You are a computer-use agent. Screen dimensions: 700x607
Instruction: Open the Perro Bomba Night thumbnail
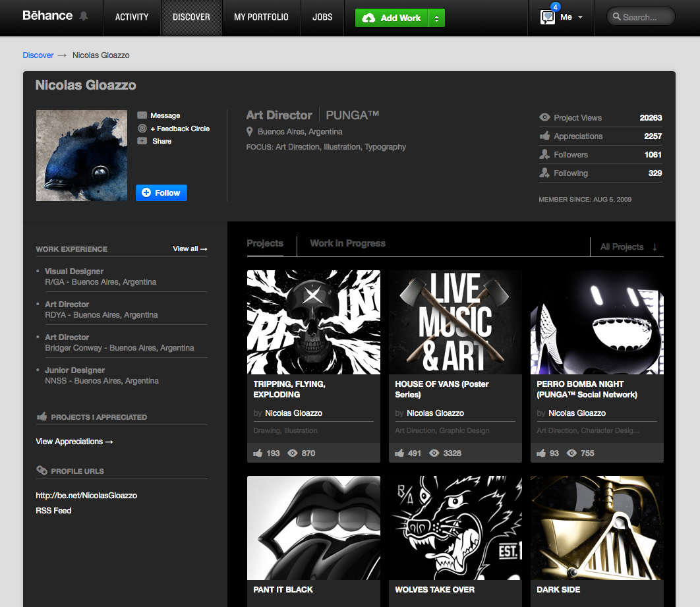[597, 322]
